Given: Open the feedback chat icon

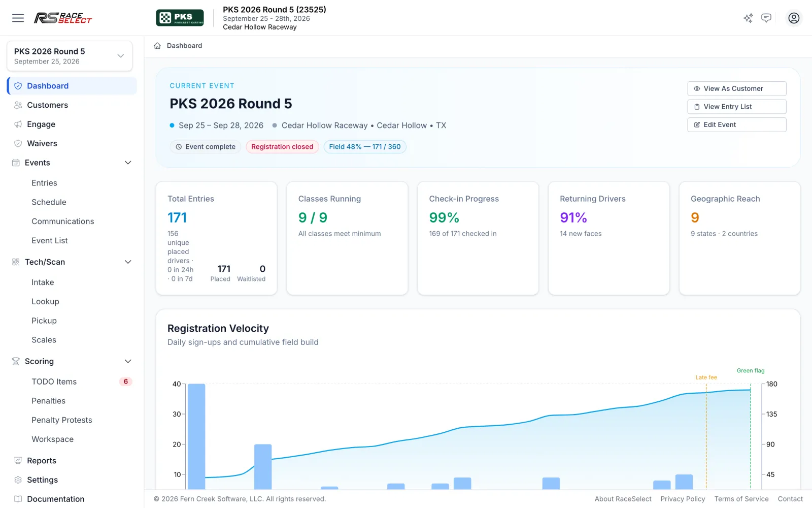Looking at the screenshot, I should (x=766, y=18).
